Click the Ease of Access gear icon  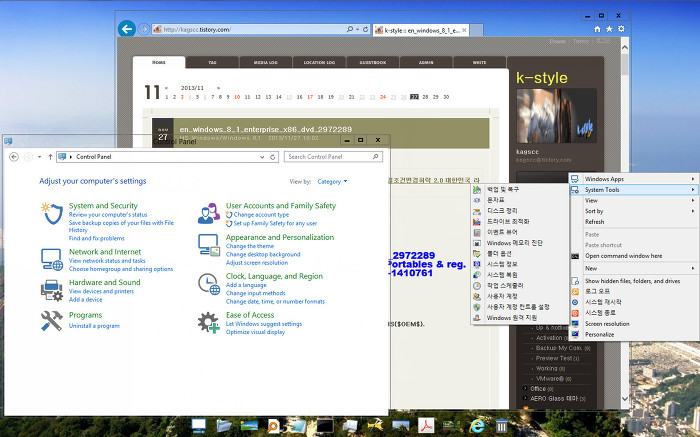tap(209, 322)
